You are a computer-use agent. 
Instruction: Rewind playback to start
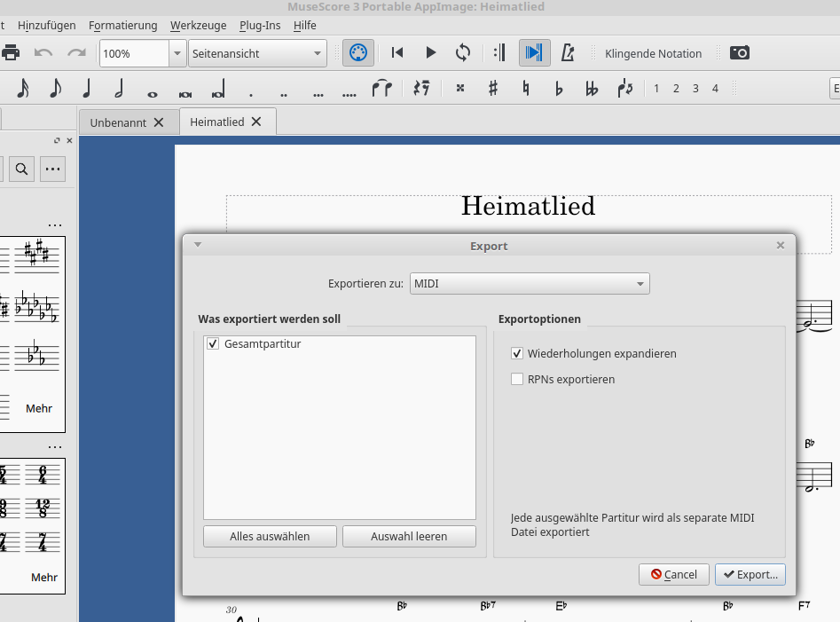[397, 52]
